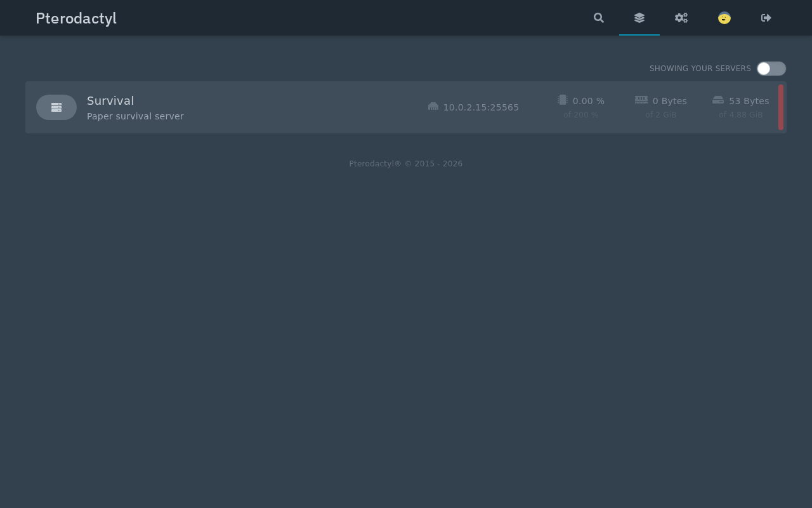Screen dimensions: 812x508
Task: Click the memory RAM icon
Action: click(x=641, y=100)
